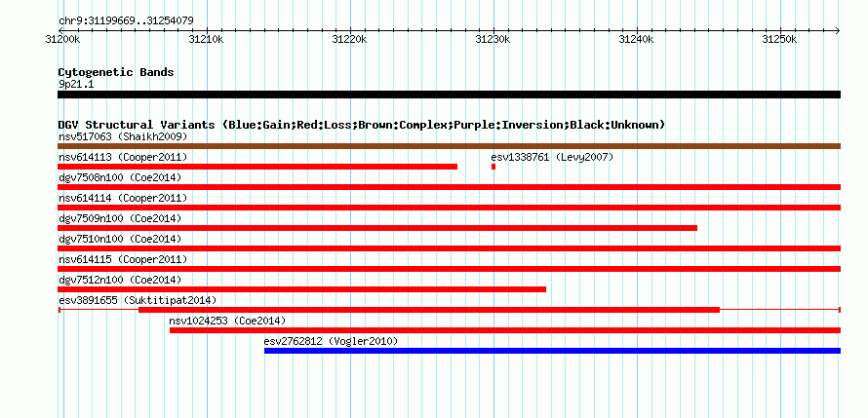Image resolution: width=868 pixels, height=418 pixels.
Task: Click the thick red esv3891655 variant bar
Action: [x=429, y=310]
